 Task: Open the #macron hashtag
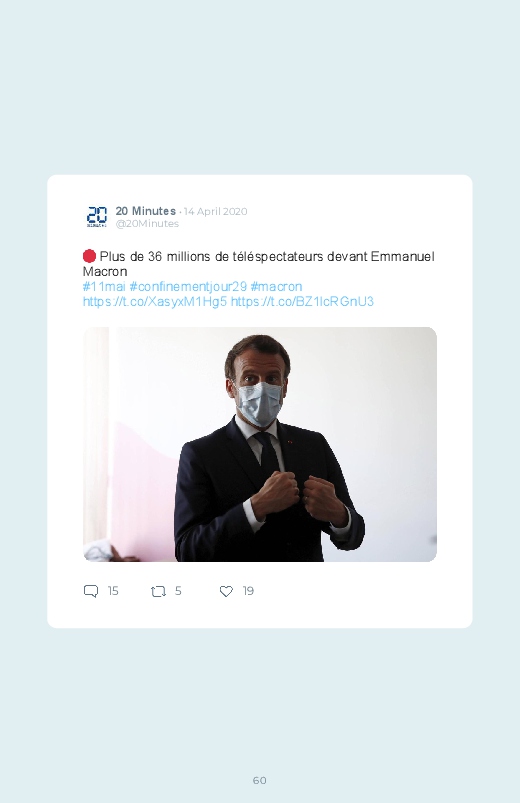276,286
